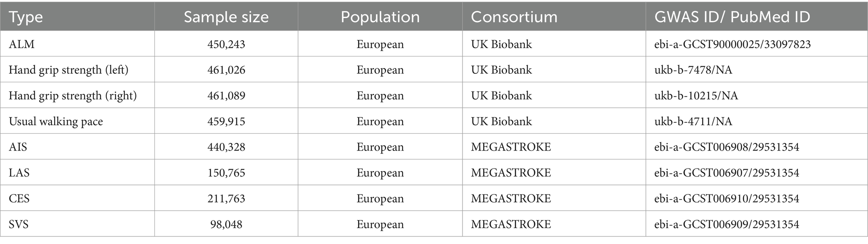Screen dimensions: 868x244
Task: Select Hand grip strength (left) cell
Action: click(69, 70)
